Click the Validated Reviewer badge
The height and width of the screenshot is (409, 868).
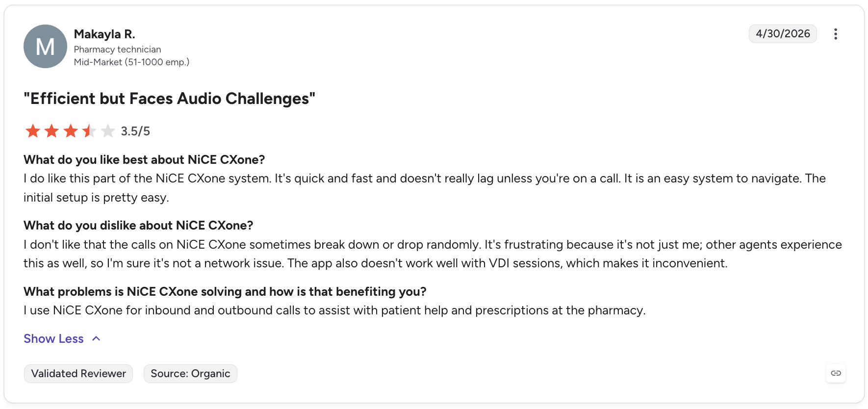pyautogui.click(x=78, y=374)
